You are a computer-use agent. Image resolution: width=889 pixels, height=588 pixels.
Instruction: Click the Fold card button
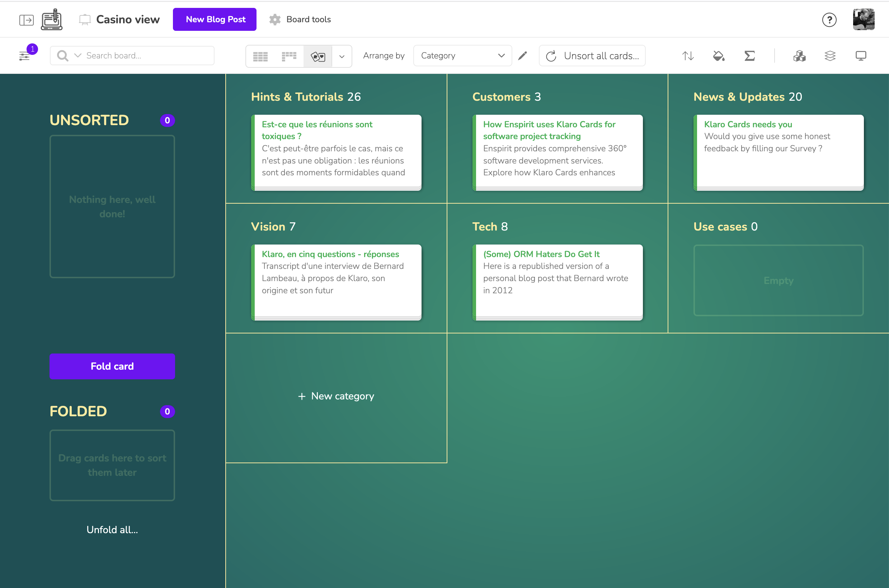pyautogui.click(x=112, y=366)
